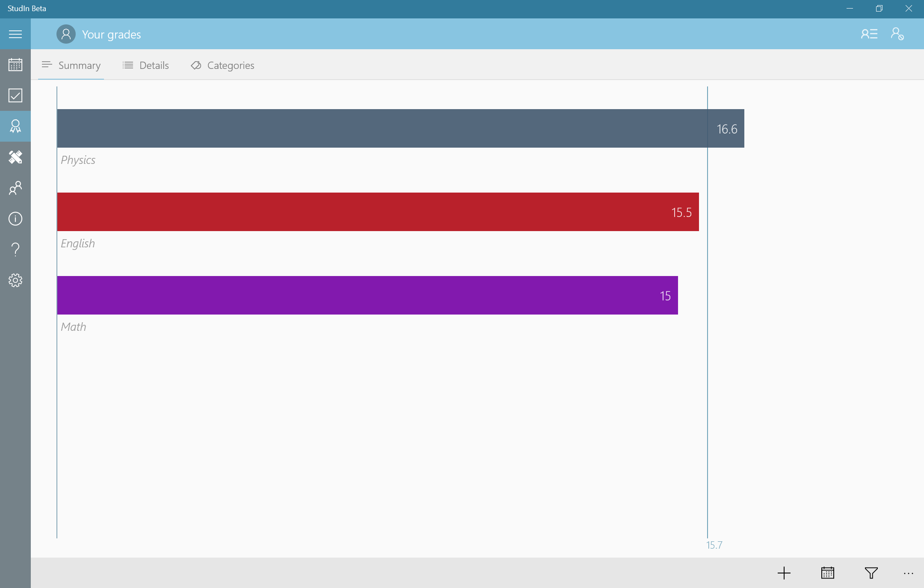Screen dimensions: 924x588
Task: Open the tasks checkmark page in the sidebar
Action: pyautogui.click(x=15, y=95)
